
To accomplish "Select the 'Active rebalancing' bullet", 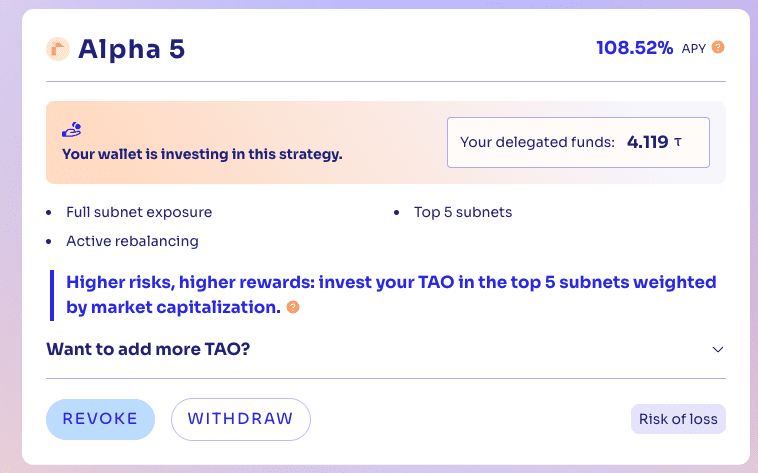I will tap(132, 241).
